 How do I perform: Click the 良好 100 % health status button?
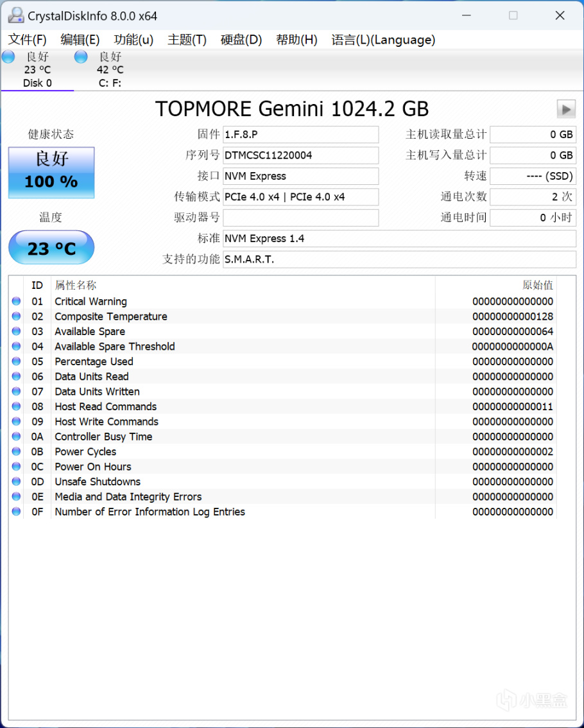click(x=51, y=172)
